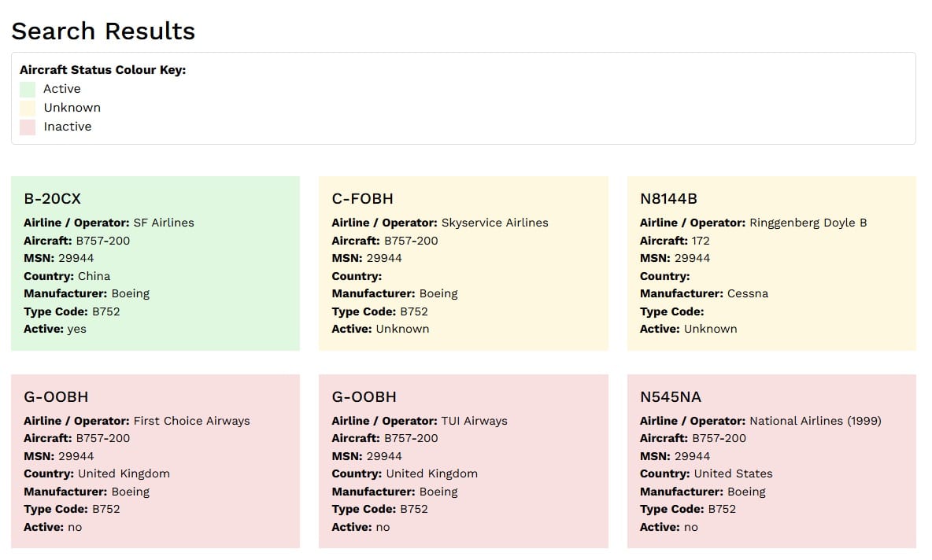Click the China country value
Viewport: 932px width, 560px height.
tap(94, 276)
